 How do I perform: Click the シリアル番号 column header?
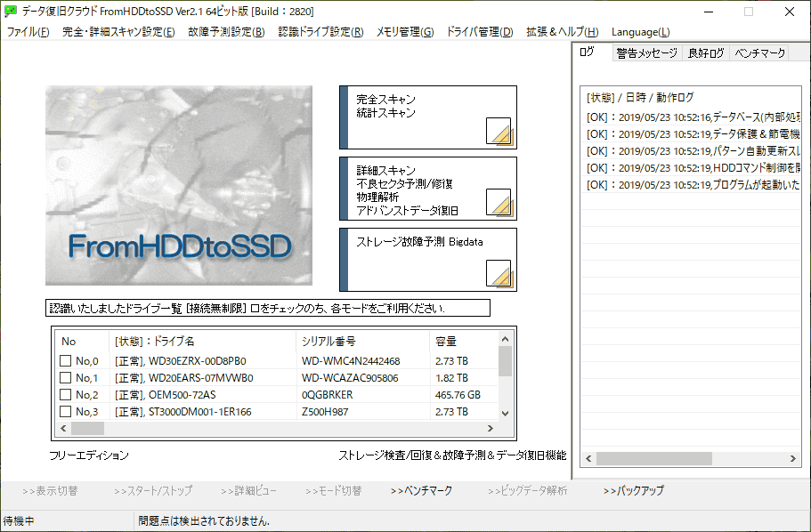click(x=362, y=342)
